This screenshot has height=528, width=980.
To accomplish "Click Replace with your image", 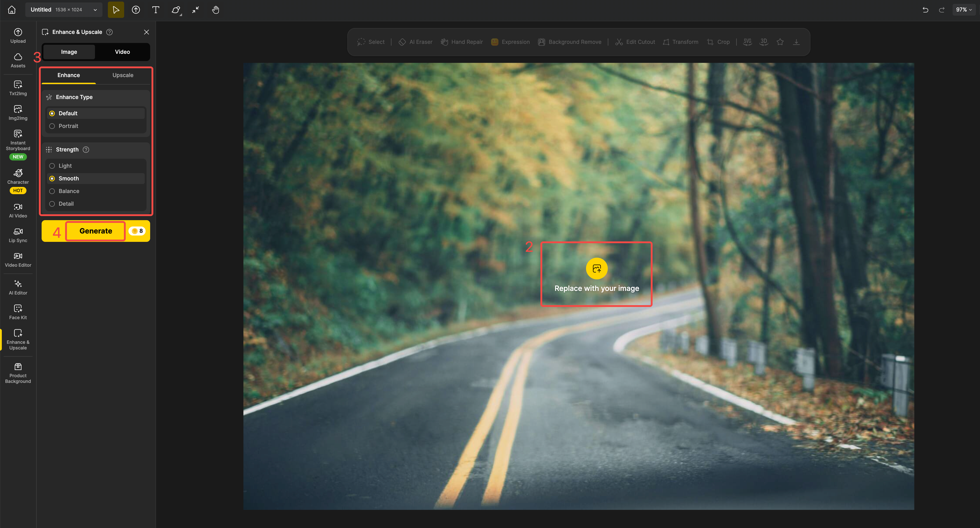I will pyautogui.click(x=596, y=274).
